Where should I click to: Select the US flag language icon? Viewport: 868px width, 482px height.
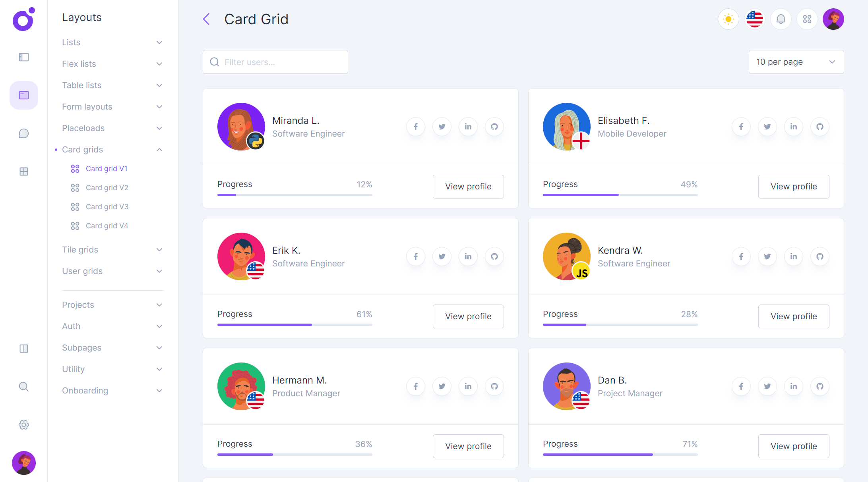[x=754, y=19]
